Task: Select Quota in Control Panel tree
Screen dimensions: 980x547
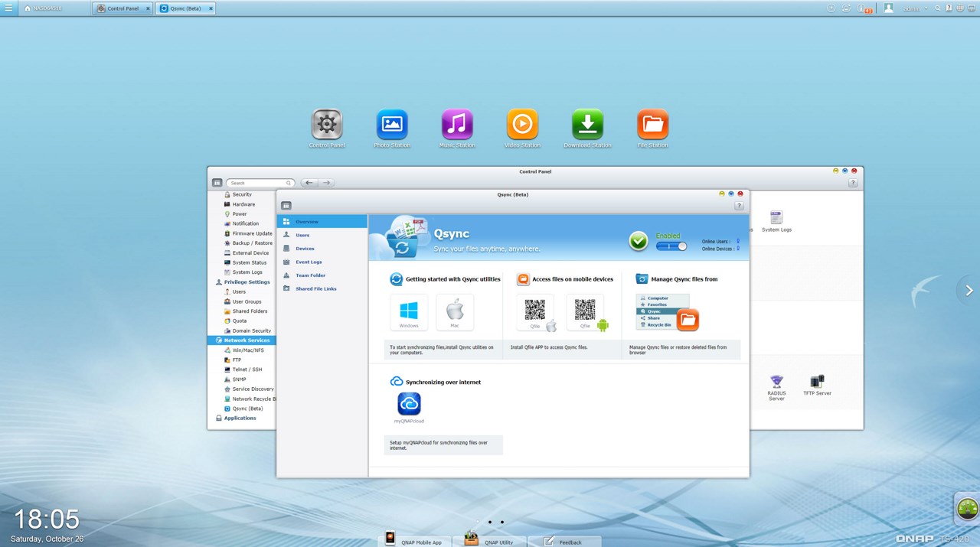Action: 240,321
